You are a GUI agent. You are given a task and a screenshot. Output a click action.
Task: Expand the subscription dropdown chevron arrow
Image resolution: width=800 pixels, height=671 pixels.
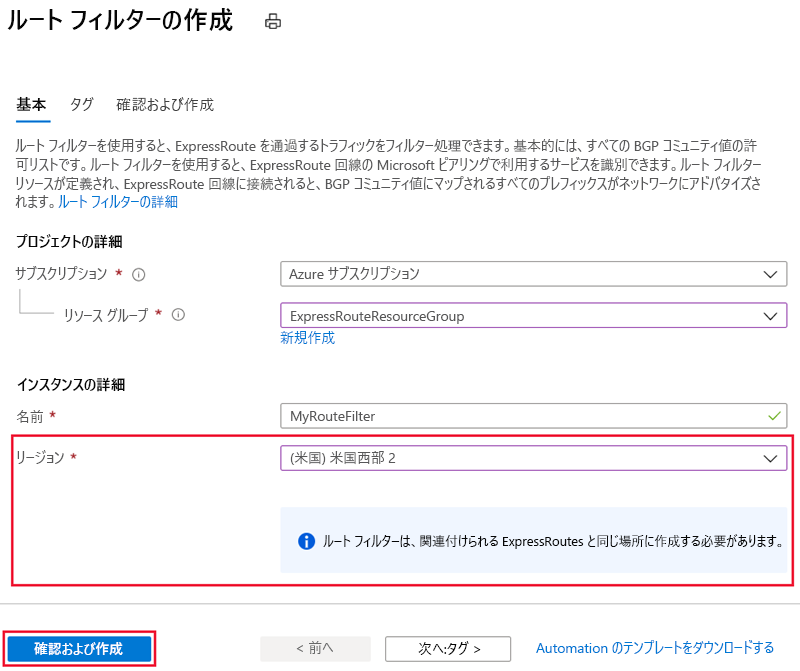tap(770, 274)
